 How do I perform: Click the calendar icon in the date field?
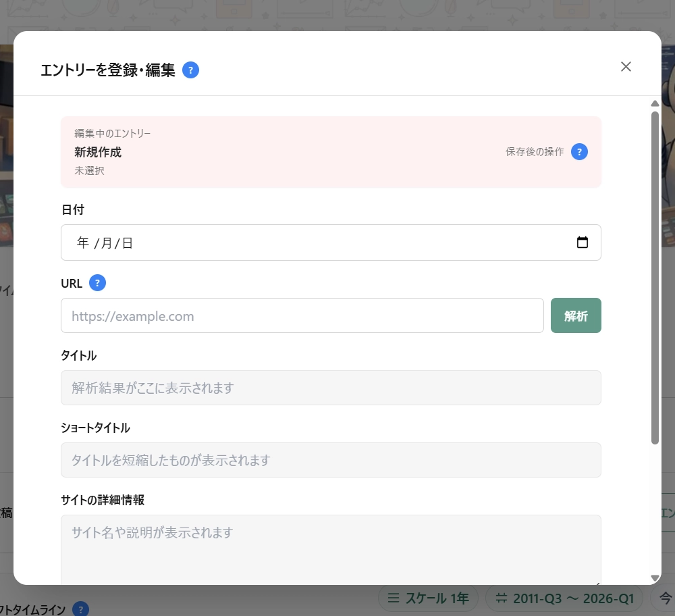583,242
